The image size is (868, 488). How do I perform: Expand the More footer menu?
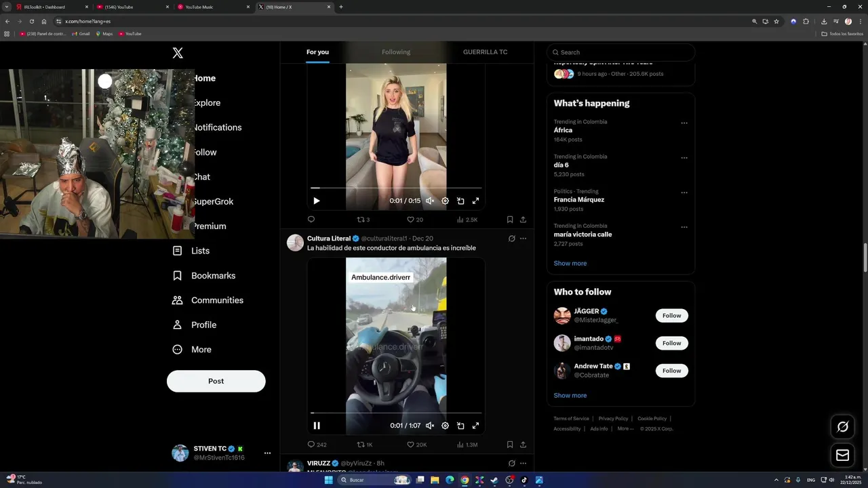625,428
